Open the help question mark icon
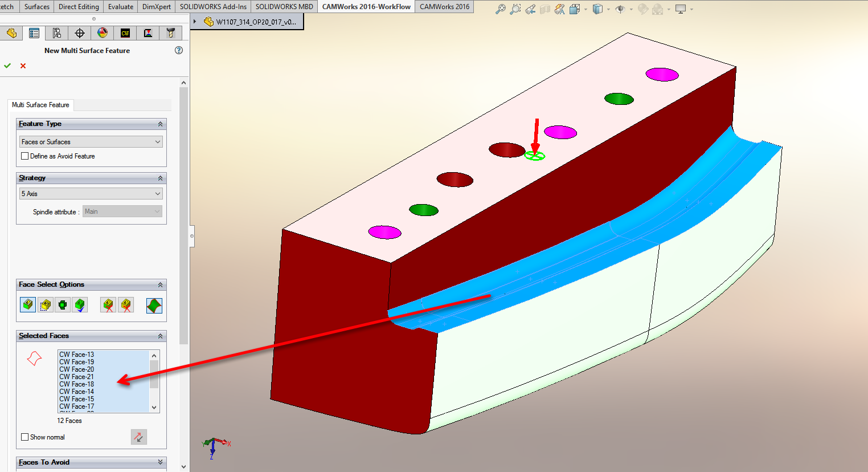 tap(179, 50)
